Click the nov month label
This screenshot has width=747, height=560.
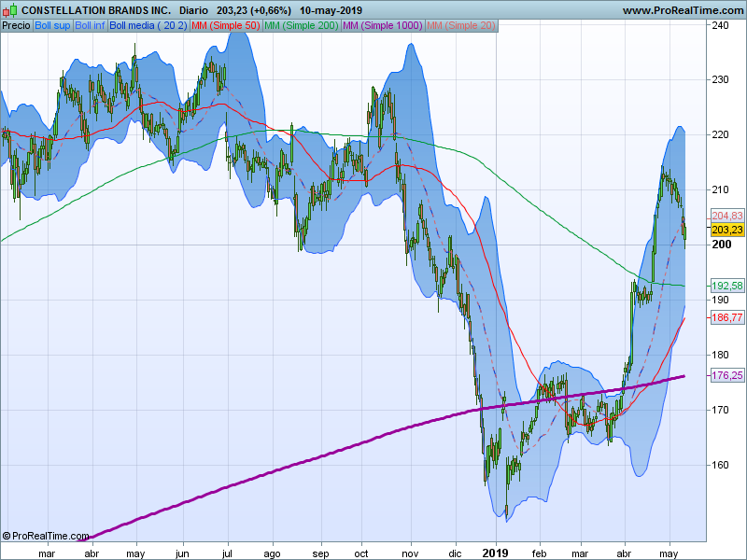(x=410, y=553)
